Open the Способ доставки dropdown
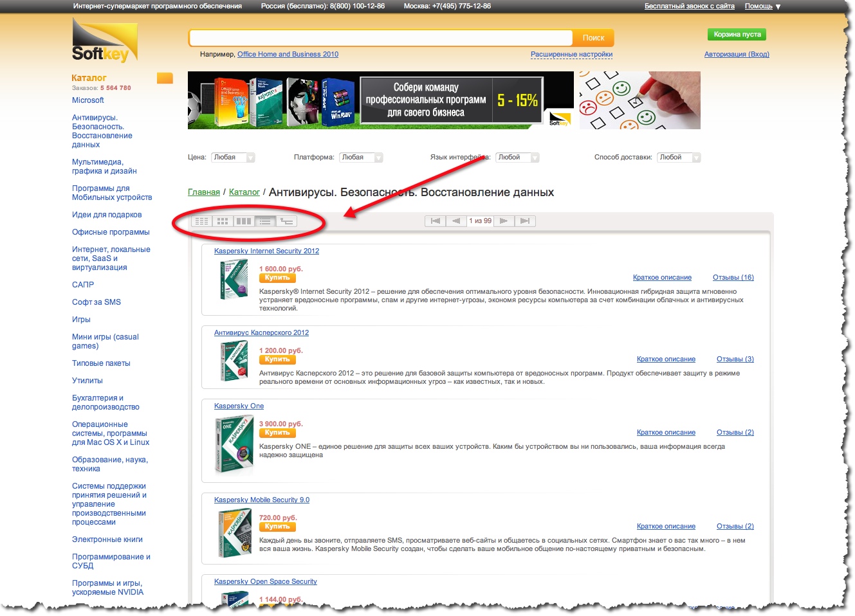855x616 pixels. [679, 158]
